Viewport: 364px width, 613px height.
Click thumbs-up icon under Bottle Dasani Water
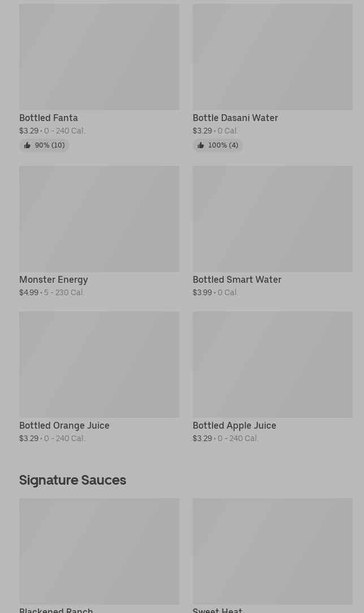click(201, 145)
